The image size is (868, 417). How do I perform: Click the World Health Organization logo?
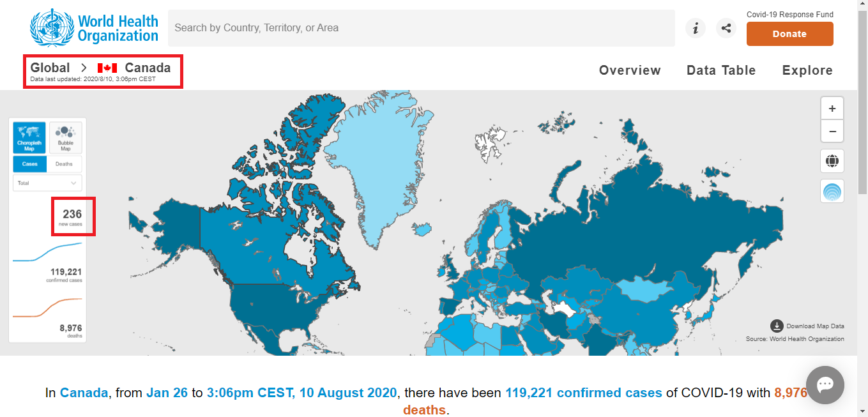tap(95, 27)
